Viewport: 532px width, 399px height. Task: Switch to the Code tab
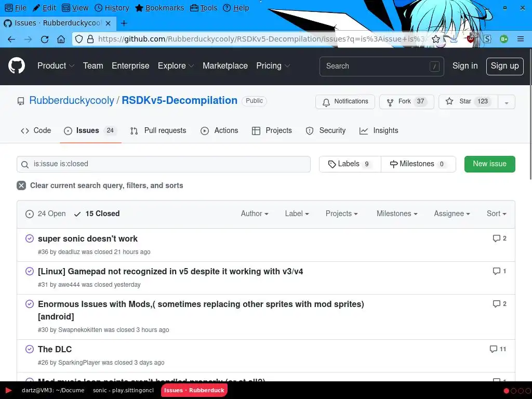coord(36,130)
